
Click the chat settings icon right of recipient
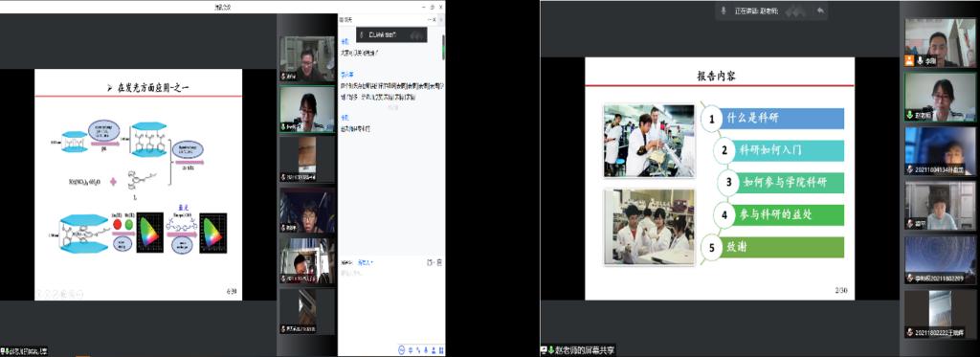coord(430,262)
